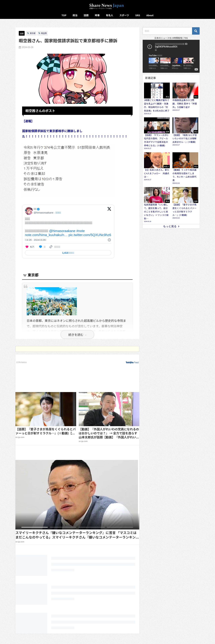Open article 3時間ごとに職員が屋外で空を見上げて観測
Screen dimensions: 215x644
coord(157,105)
